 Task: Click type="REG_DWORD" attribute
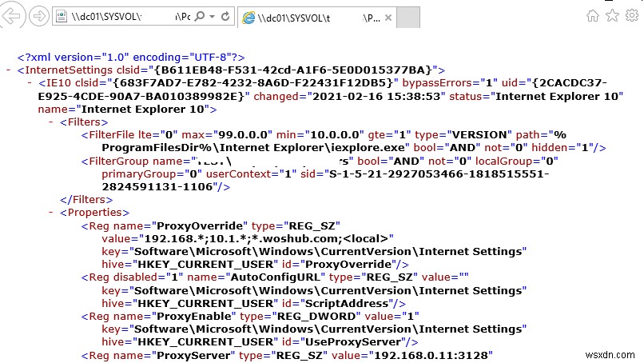(300, 316)
